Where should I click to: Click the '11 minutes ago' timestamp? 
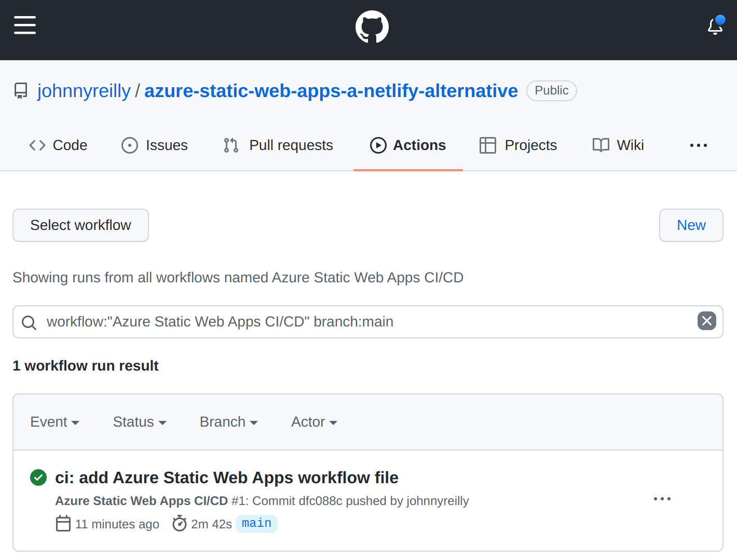(x=117, y=524)
